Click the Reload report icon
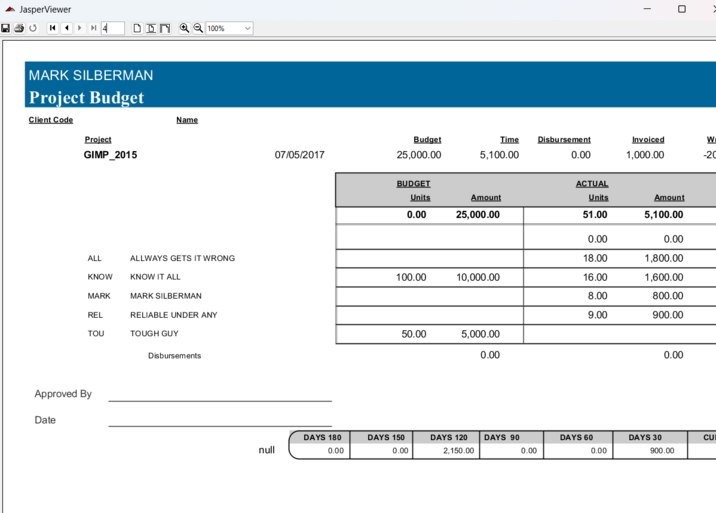 tap(32, 28)
